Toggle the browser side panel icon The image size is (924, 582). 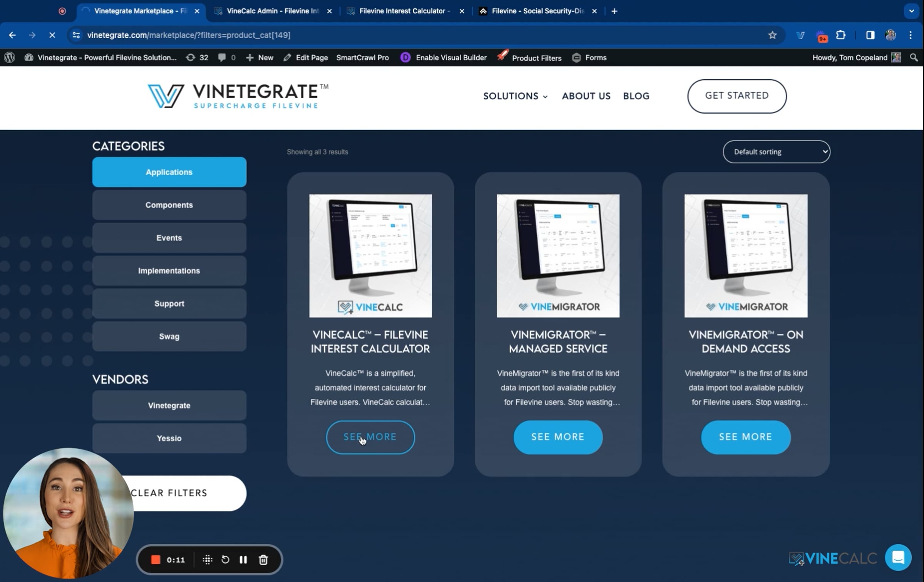pos(870,35)
